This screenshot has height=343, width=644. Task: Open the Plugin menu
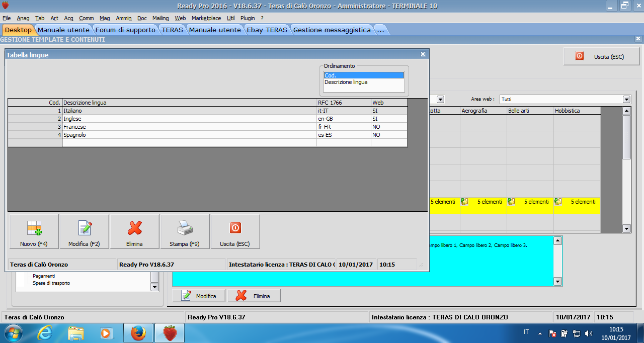(248, 18)
